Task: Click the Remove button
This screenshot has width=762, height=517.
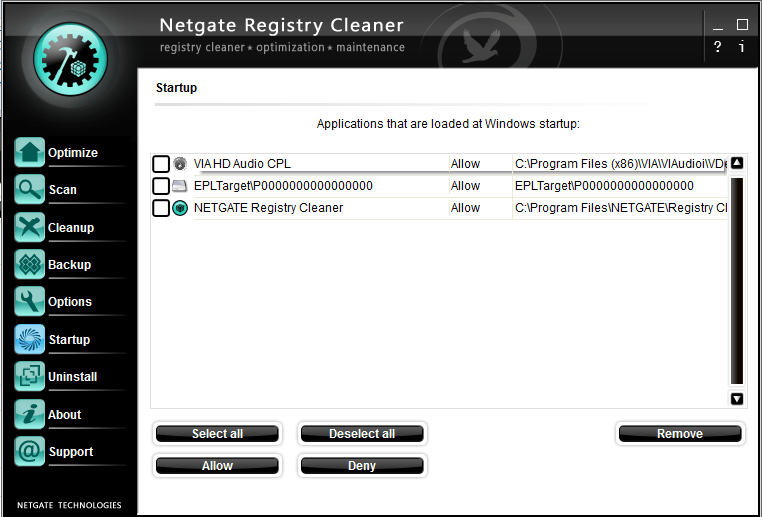Action: tap(680, 433)
